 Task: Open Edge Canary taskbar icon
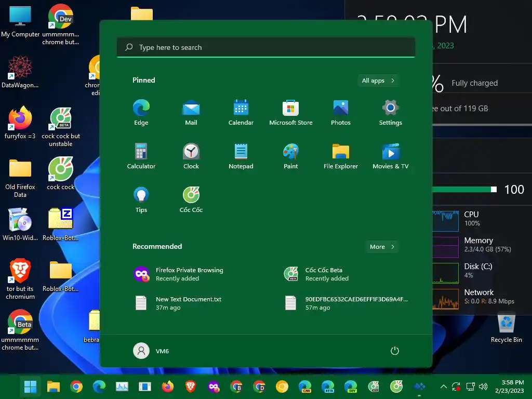click(x=304, y=387)
